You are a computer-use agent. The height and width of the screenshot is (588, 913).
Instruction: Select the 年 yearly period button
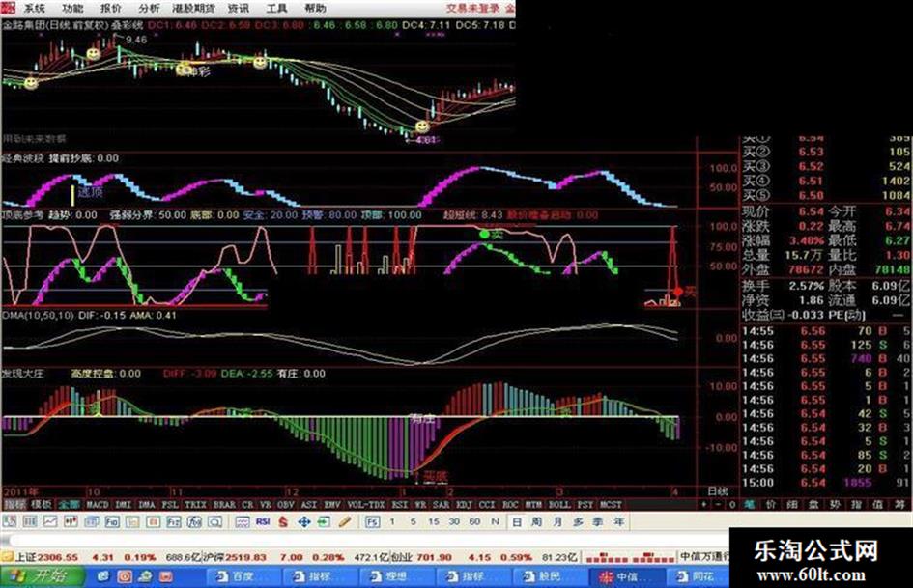click(618, 522)
